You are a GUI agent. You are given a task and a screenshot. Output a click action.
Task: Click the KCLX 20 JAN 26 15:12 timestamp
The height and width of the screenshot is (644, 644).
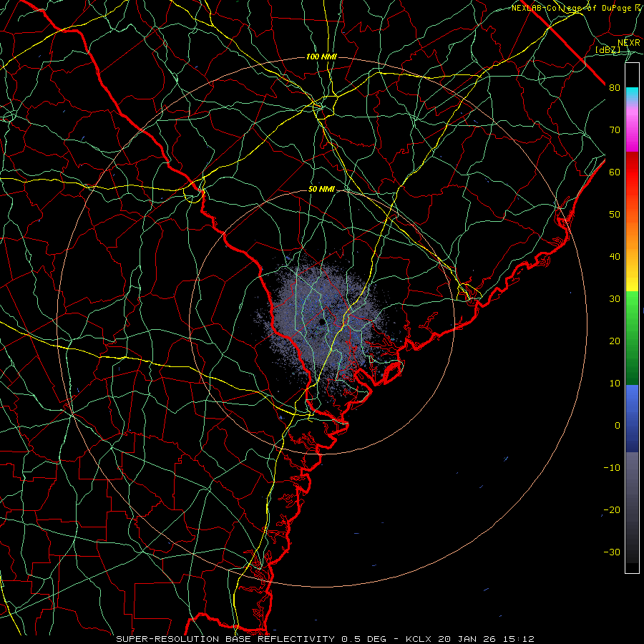coord(470,639)
